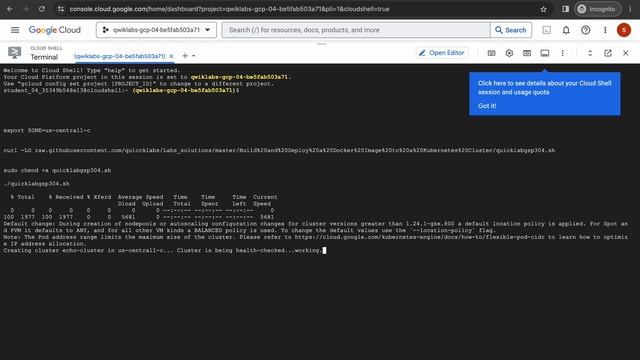Add a new Cloud Shell terminal tab
Screen dimensions: 640x360
tap(185, 56)
